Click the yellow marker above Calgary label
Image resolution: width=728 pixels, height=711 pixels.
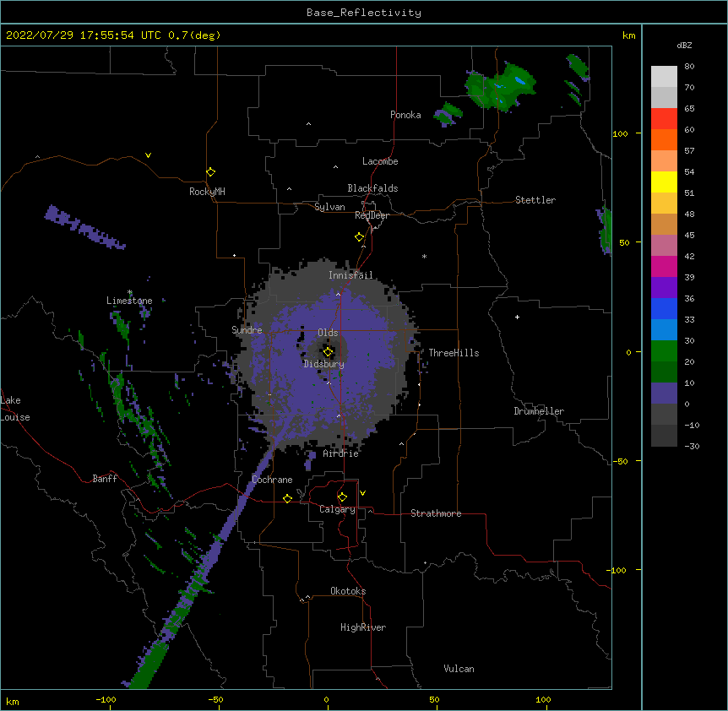(342, 497)
